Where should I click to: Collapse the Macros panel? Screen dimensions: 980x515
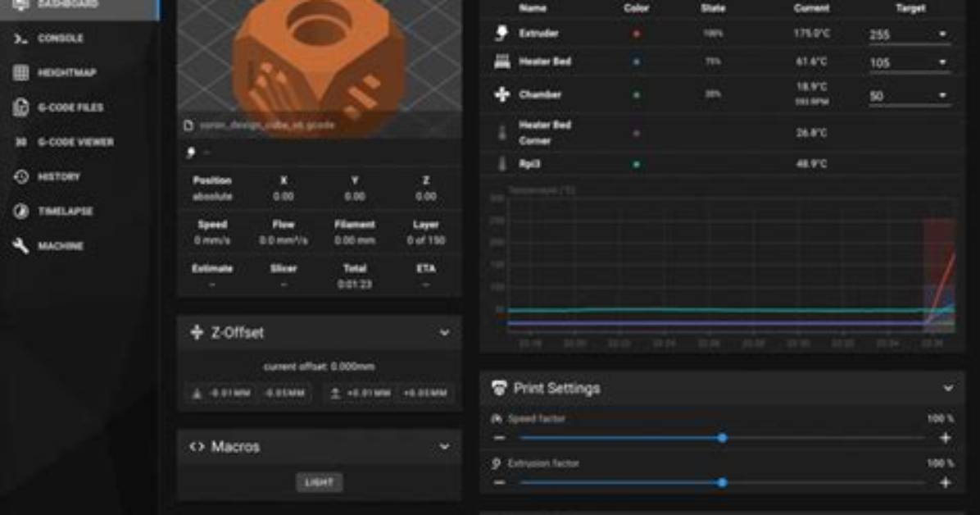click(x=444, y=447)
